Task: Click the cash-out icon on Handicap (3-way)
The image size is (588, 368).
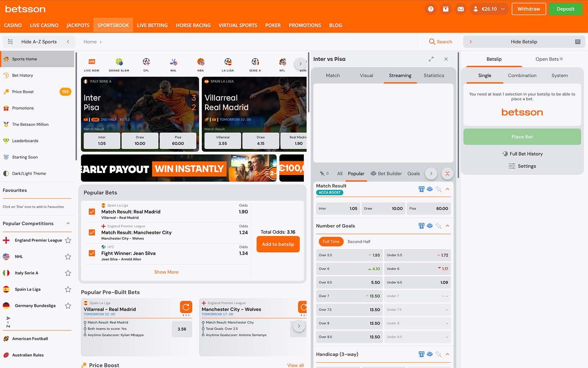Action: tap(422, 354)
